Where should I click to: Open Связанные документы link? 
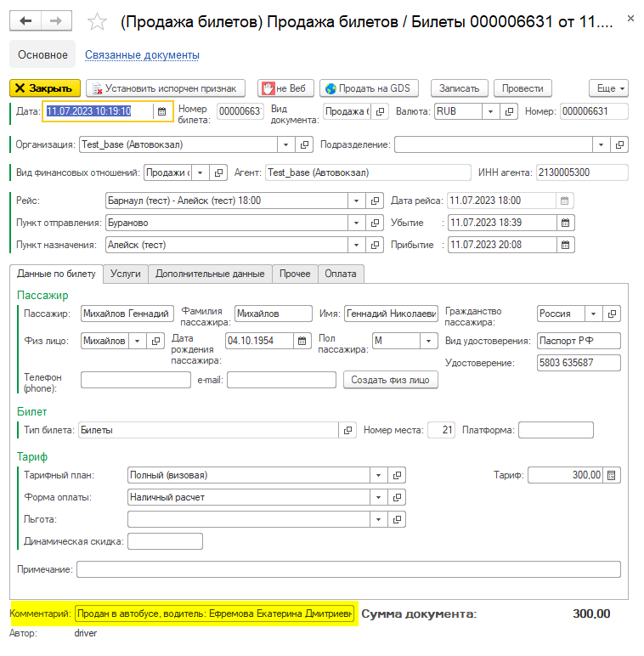[x=142, y=55]
